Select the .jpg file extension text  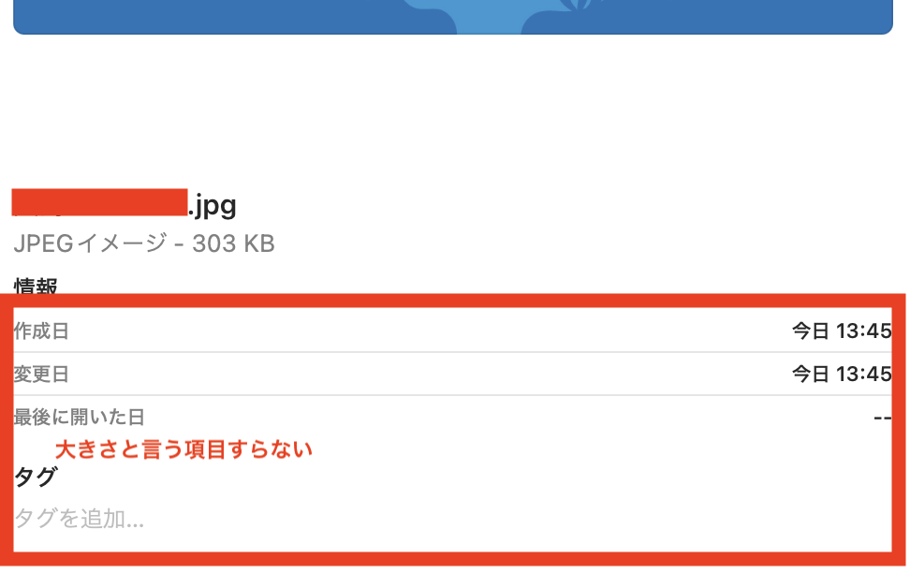(x=213, y=204)
